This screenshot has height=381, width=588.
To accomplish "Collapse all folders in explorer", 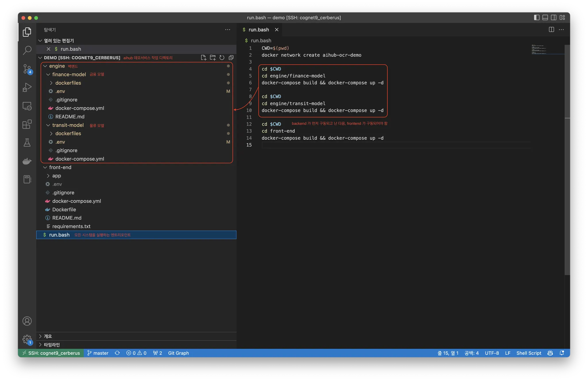I will 231,58.
